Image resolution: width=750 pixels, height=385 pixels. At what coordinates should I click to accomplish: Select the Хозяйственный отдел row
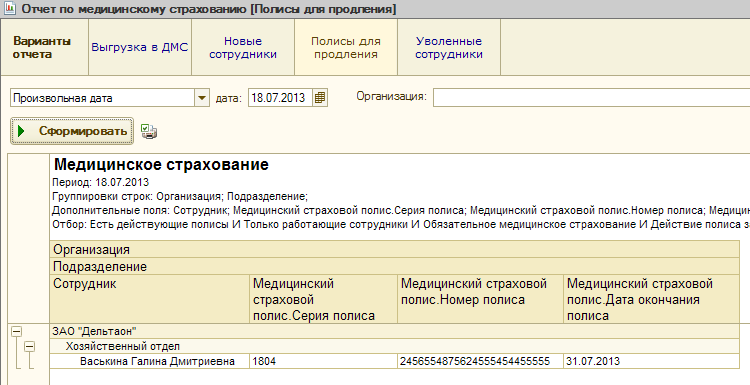tap(395, 346)
